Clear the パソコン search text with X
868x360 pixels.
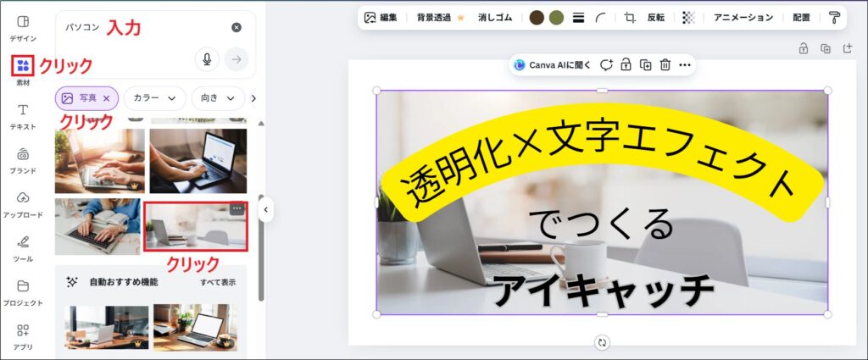[236, 27]
